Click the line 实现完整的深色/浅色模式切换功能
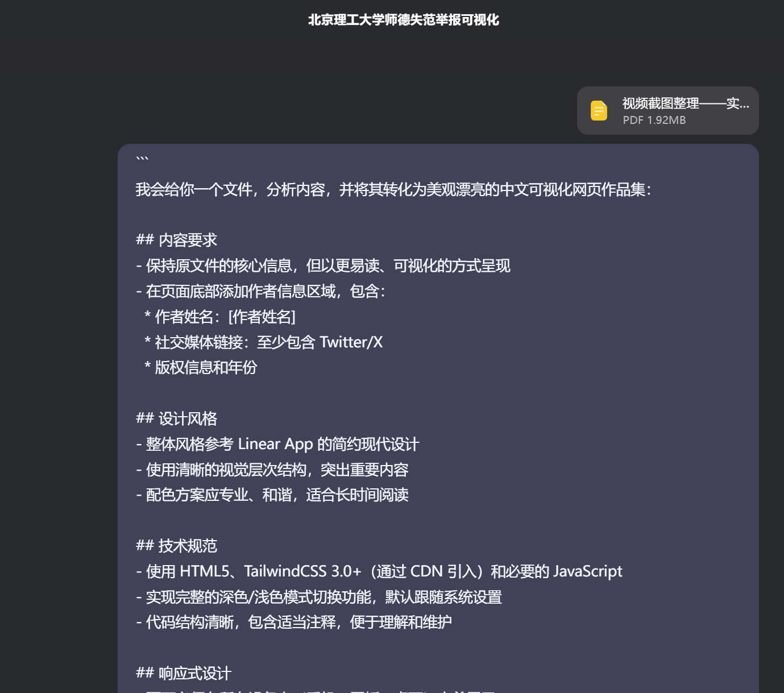 [x=318, y=597]
